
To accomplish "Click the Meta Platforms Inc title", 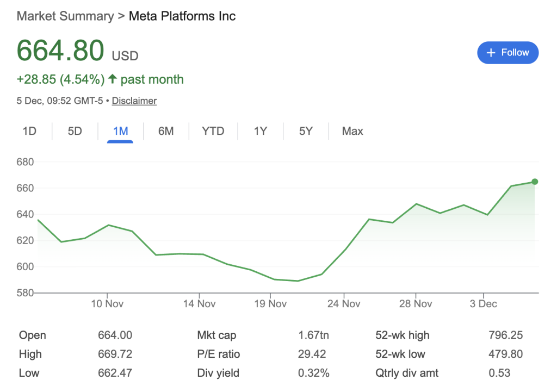I will [x=182, y=16].
